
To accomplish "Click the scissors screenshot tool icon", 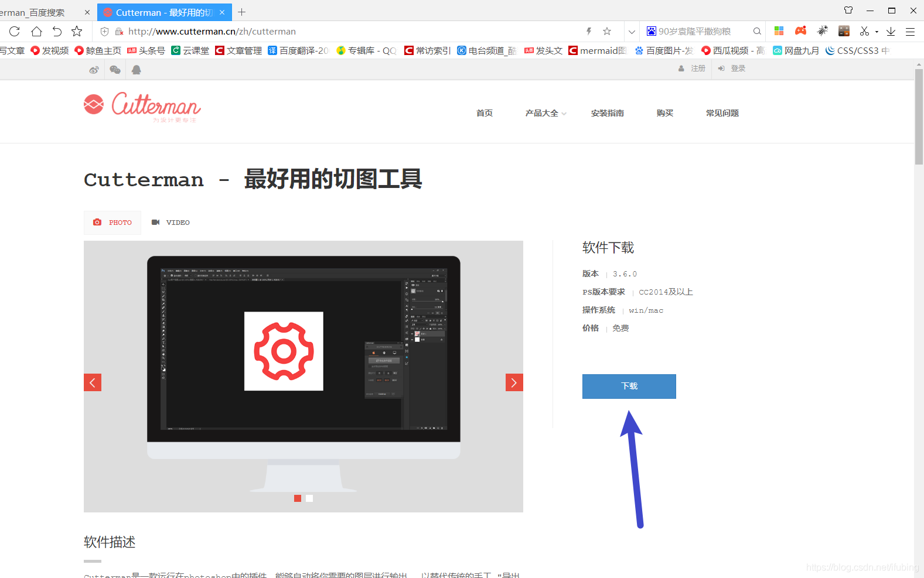I will click(864, 31).
